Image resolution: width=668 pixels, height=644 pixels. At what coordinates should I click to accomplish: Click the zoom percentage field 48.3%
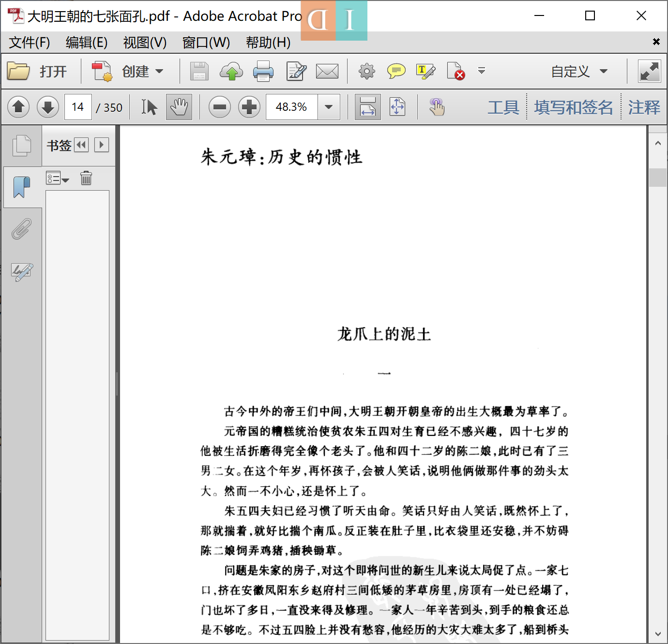pyautogui.click(x=292, y=107)
